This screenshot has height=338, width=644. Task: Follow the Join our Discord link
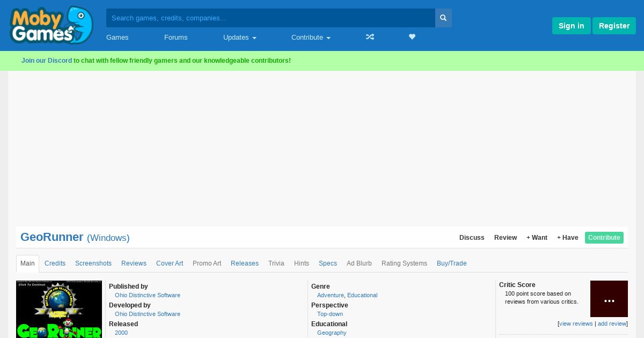coord(47,61)
